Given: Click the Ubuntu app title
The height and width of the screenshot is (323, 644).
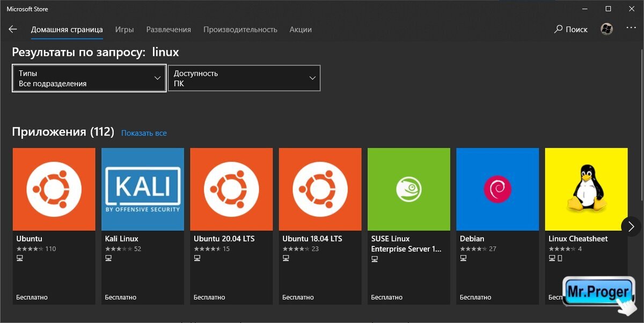Looking at the screenshot, I should coord(29,239).
